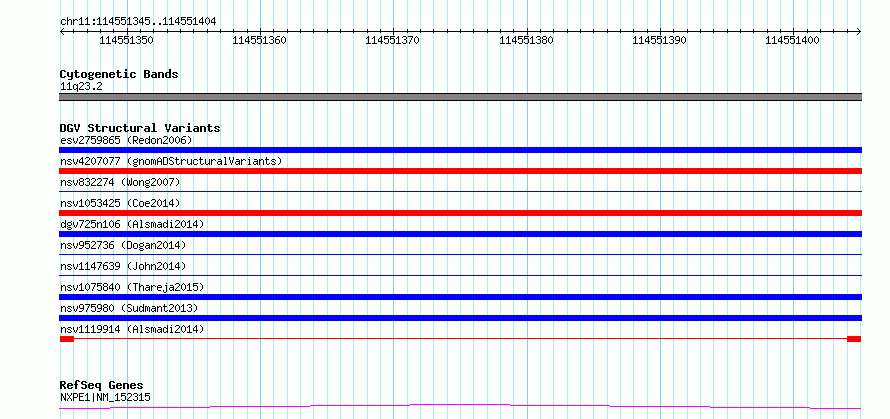Open variant nsv952736 (Dogan2014) label
Image resolution: width=890 pixels, height=419 pixels.
[123, 245]
